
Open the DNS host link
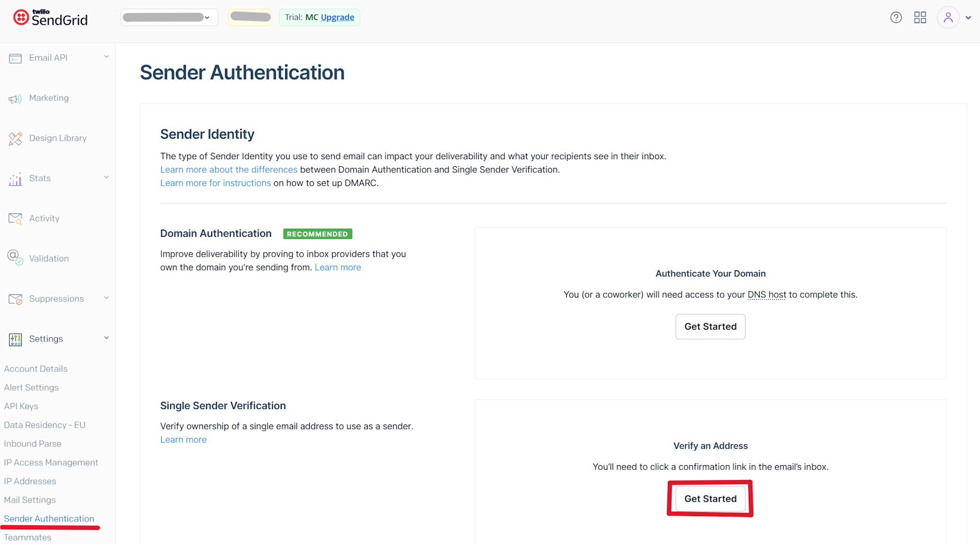click(x=767, y=295)
